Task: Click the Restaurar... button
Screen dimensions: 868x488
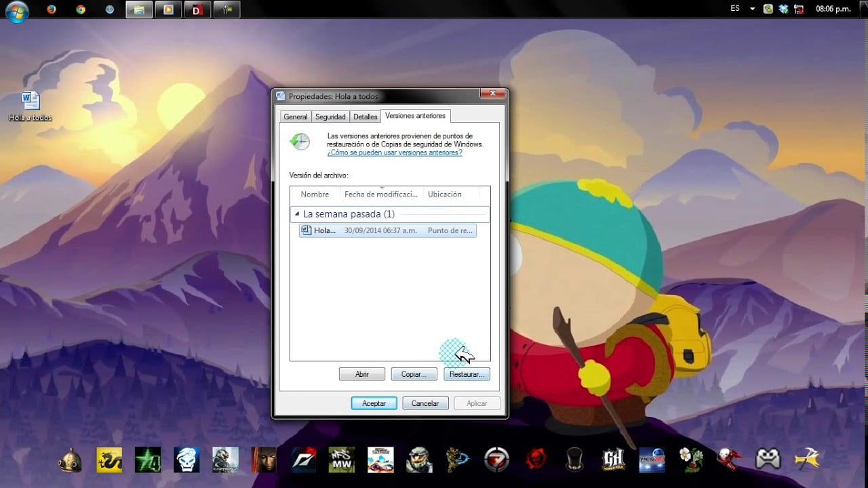Action: [x=467, y=374]
